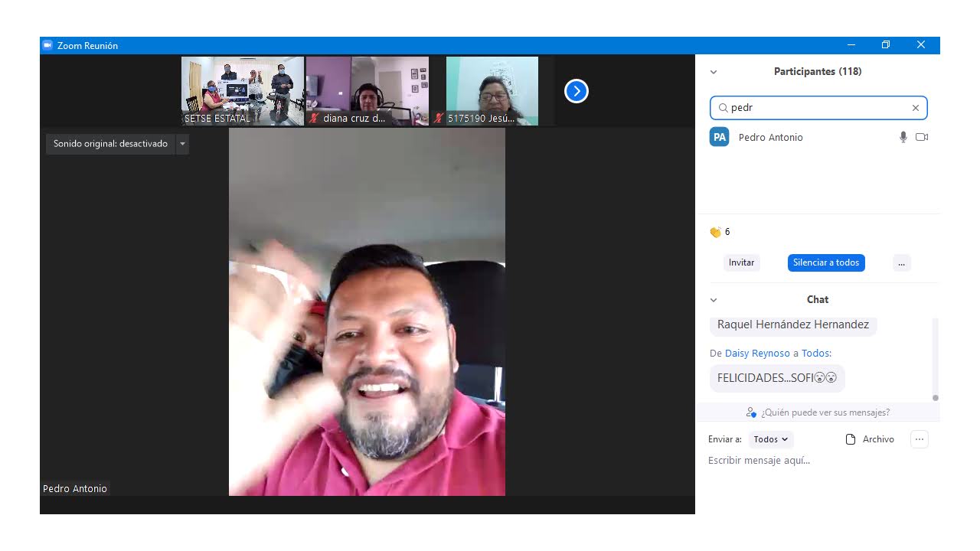Minimize the Zoom Reunión window

pyautogui.click(x=851, y=45)
